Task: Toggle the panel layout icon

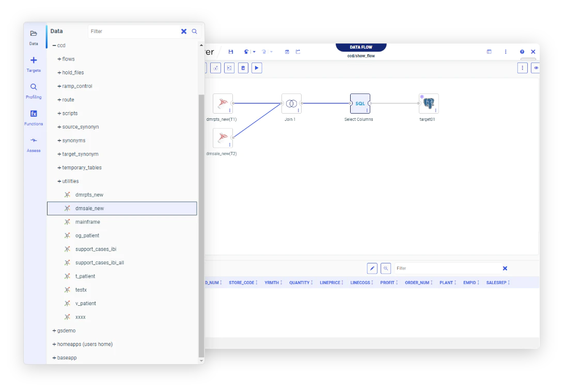Action: [x=489, y=52]
